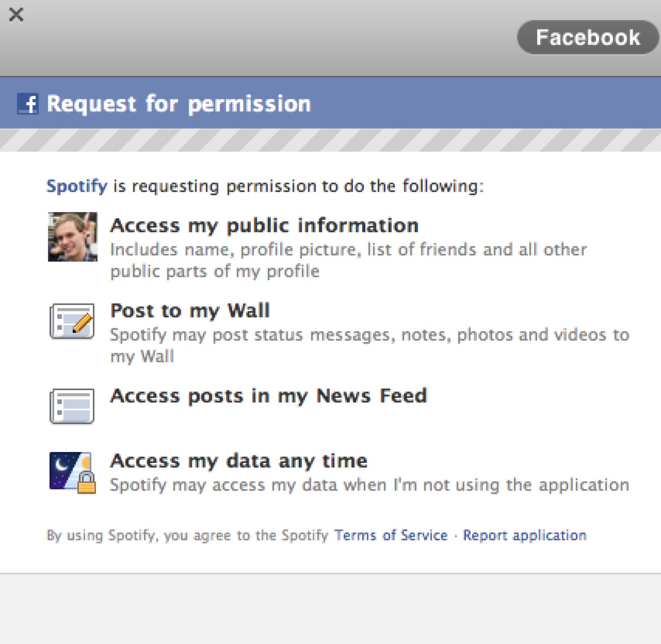Click the data access when not using description

pyautogui.click(x=369, y=485)
